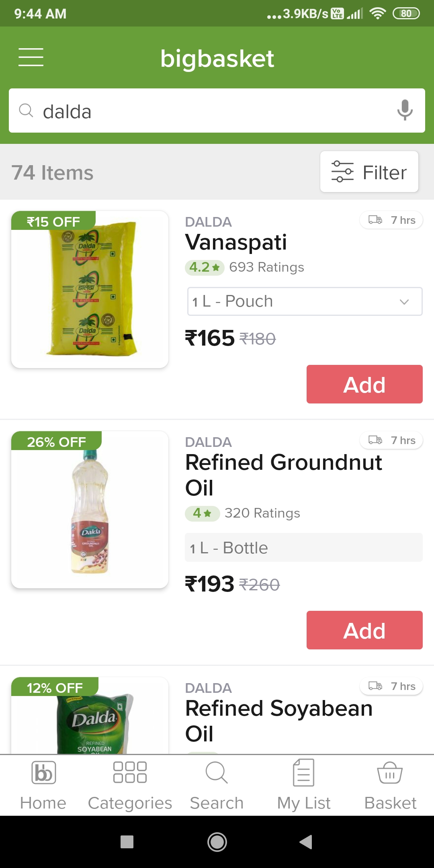This screenshot has width=434, height=868.
Task: Open the Home tab icon
Action: tap(43, 772)
